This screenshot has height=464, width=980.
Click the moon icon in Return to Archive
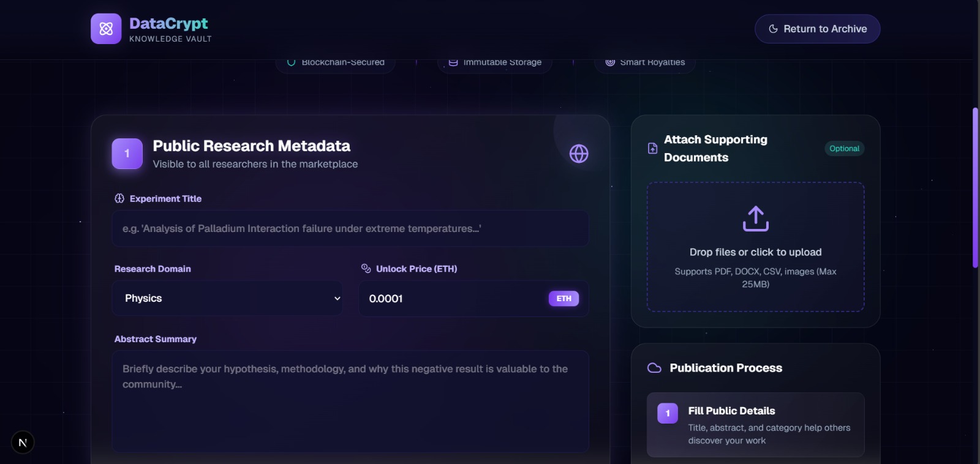coord(773,29)
